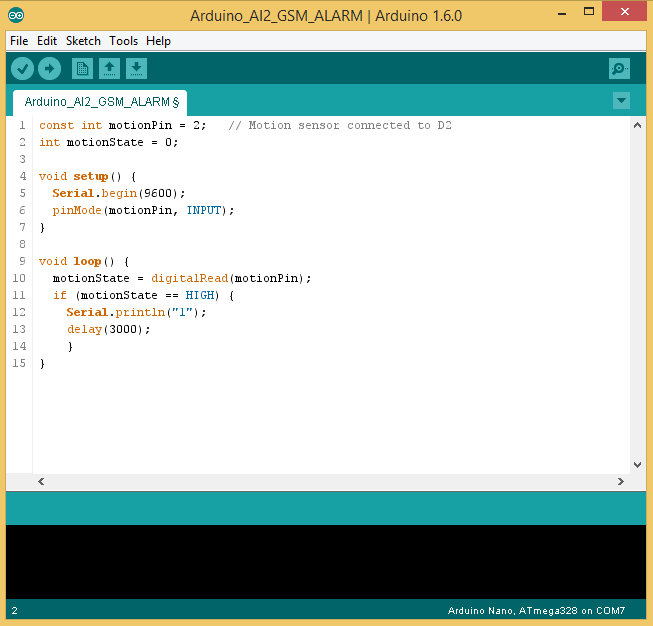The image size is (653, 626).
Task: Maximize the Arduino window
Action: [589, 12]
